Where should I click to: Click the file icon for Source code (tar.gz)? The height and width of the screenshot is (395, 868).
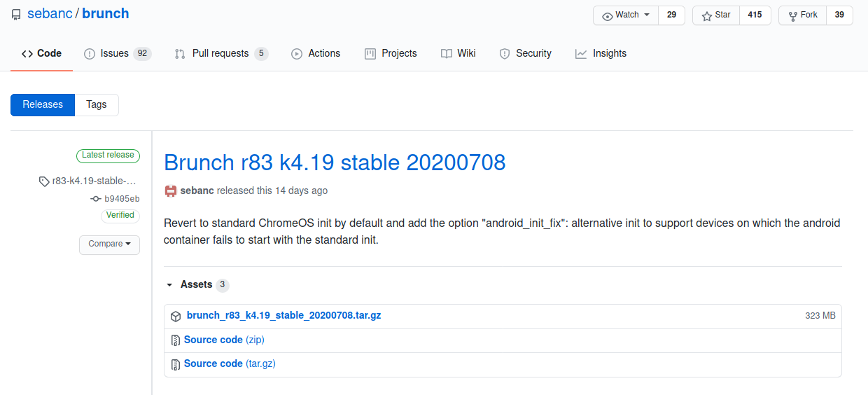(176, 364)
